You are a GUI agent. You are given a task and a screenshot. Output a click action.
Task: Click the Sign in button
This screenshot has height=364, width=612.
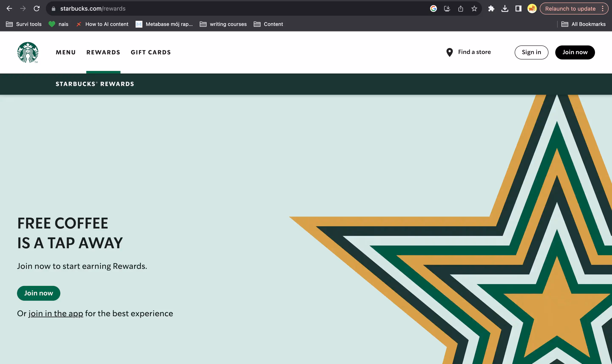click(x=531, y=52)
